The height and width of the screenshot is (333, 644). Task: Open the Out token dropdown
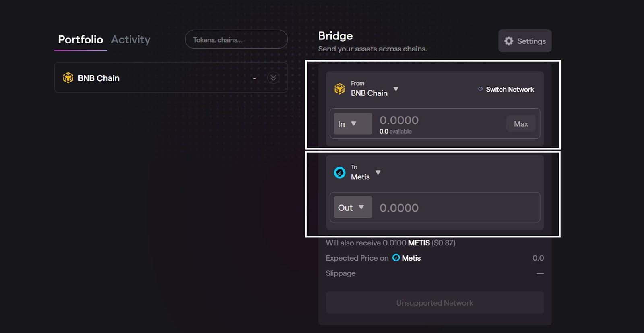pos(353,207)
